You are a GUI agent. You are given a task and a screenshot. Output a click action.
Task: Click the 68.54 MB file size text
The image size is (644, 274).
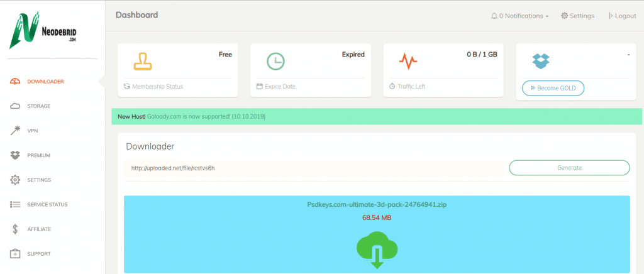[x=377, y=217]
